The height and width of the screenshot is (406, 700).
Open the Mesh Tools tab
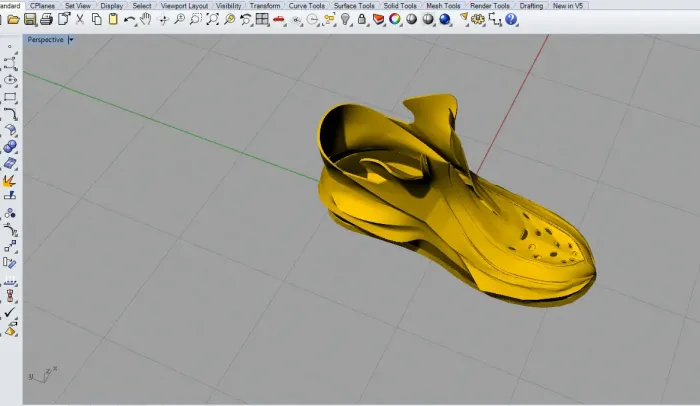point(443,6)
